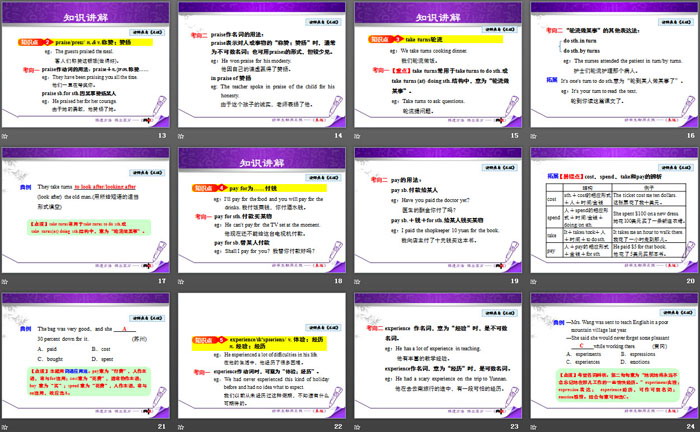Click the slide number 16 label
Screen dimensions: 700x432
pyautogui.click(x=691, y=136)
